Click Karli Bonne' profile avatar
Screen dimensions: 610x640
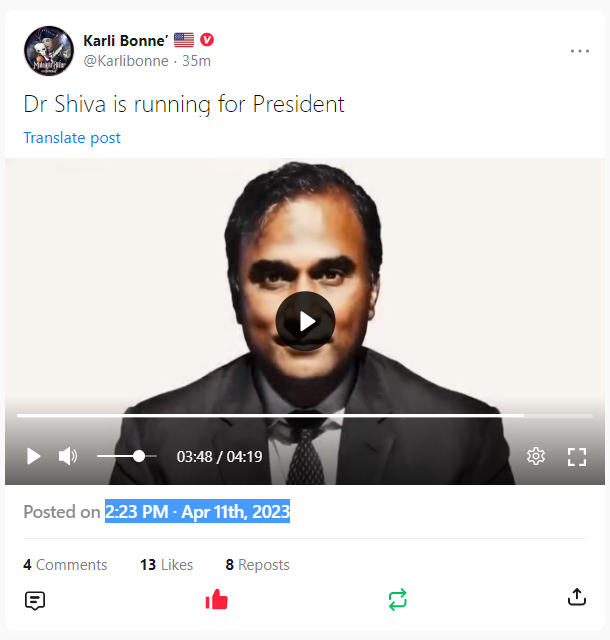click(49, 51)
